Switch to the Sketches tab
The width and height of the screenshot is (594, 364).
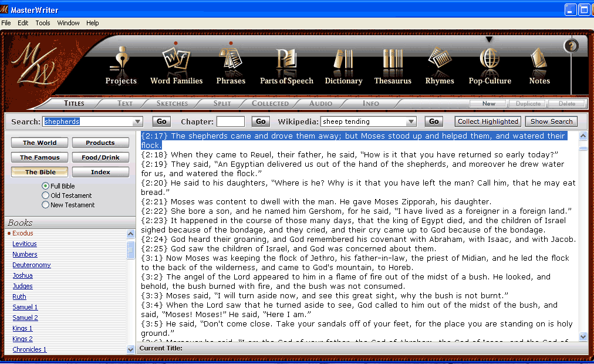click(172, 103)
